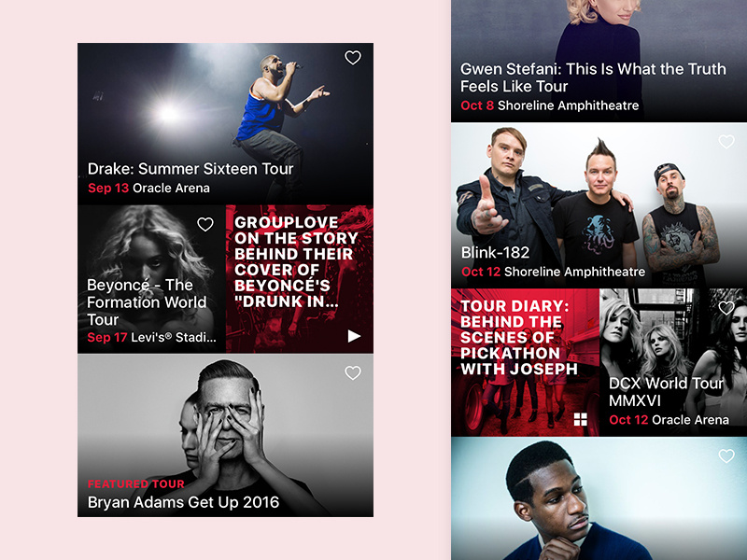Image resolution: width=747 pixels, height=560 pixels.
Task: Select Blink-182 event title
Action: (496, 252)
